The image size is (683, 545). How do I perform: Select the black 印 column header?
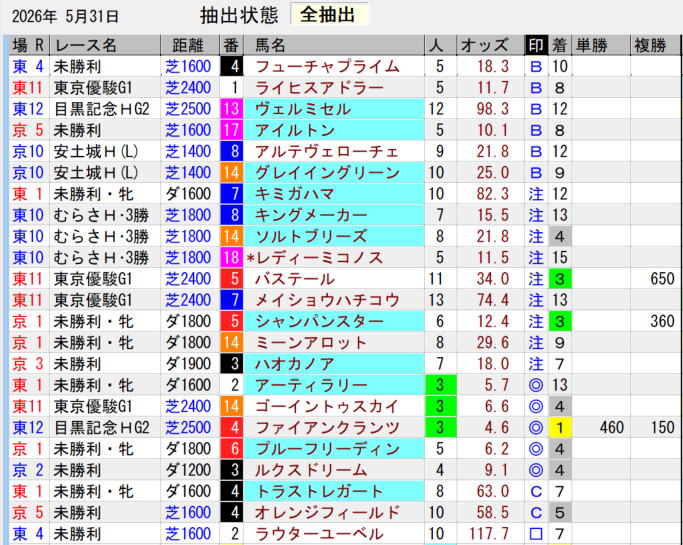536,45
